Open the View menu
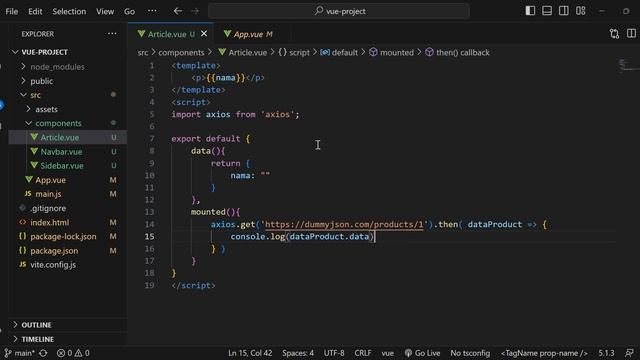Image resolution: width=640 pixels, height=360 pixels. pyautogui.click(x=105, y=11)
